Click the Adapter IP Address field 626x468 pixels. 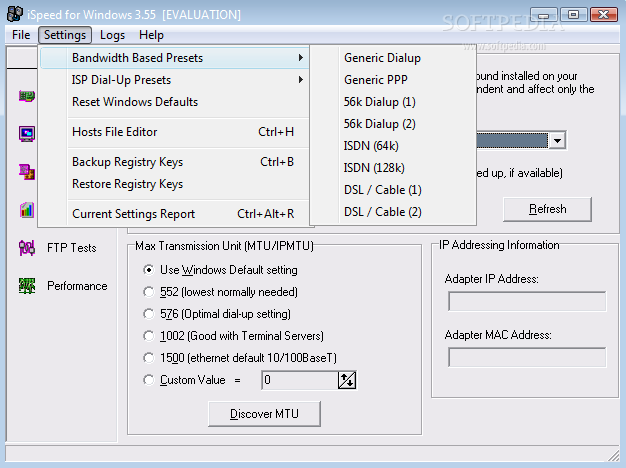click(x=527, y=301)
